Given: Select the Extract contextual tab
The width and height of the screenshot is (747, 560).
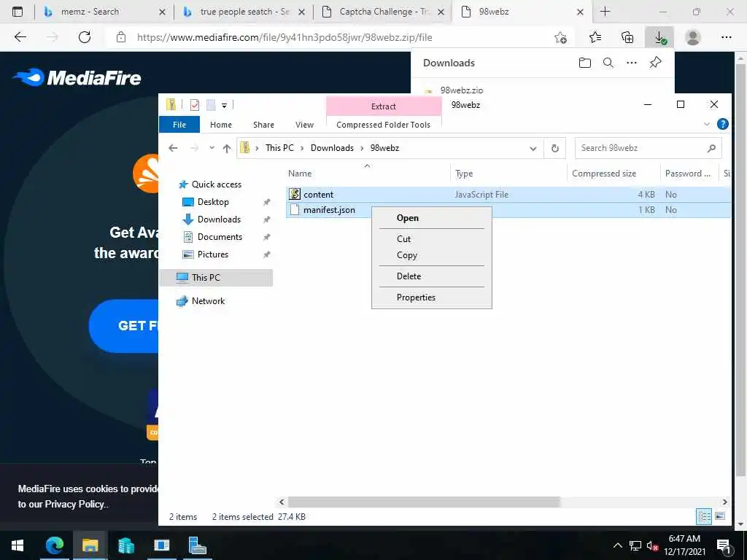Looking at the screenshot, I should tap(384, 106).
